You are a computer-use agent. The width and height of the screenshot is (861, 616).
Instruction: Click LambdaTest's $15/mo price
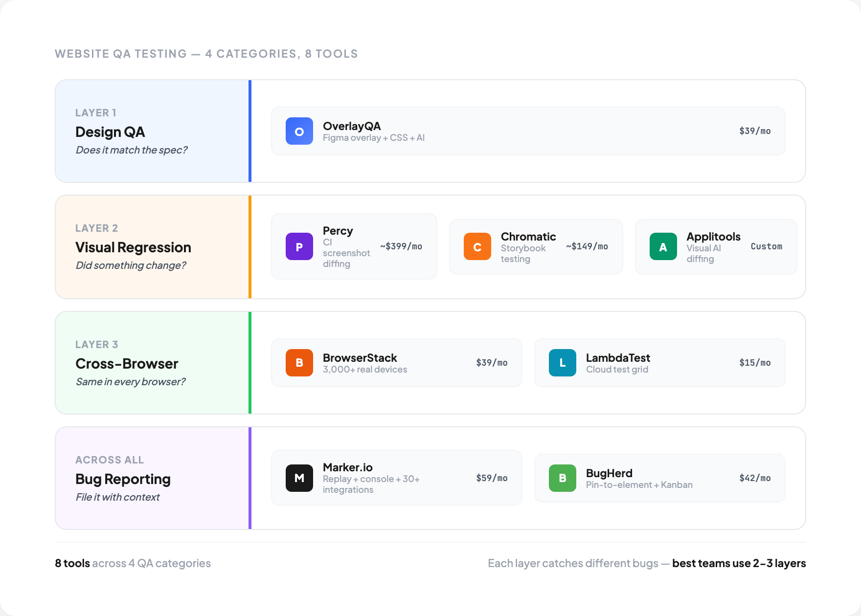pyautogui.click(x=755, y=363)
